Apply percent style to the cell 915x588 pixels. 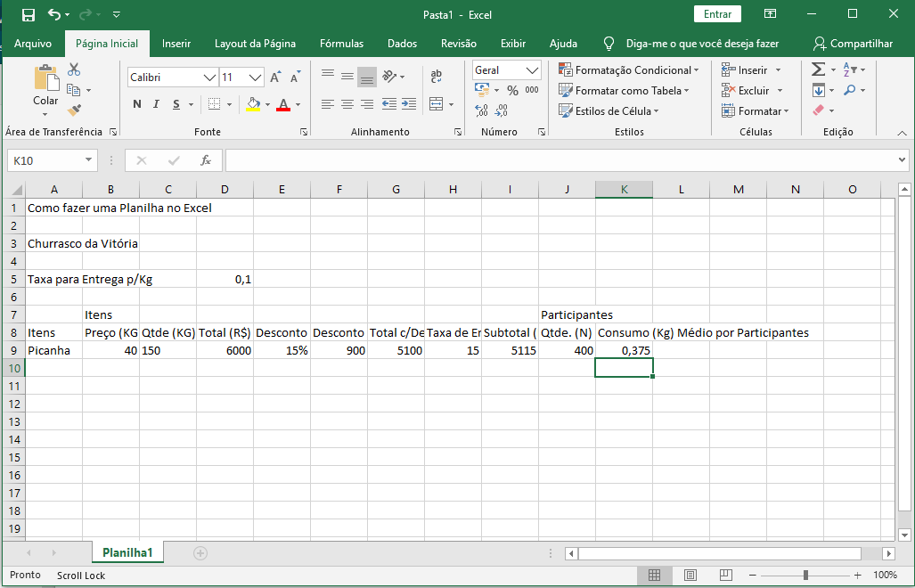[x=512, y=91]
